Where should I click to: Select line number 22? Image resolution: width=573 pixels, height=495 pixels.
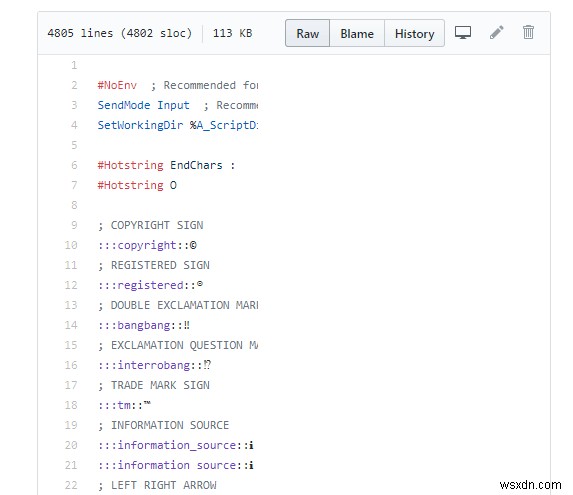pos(71,485)
